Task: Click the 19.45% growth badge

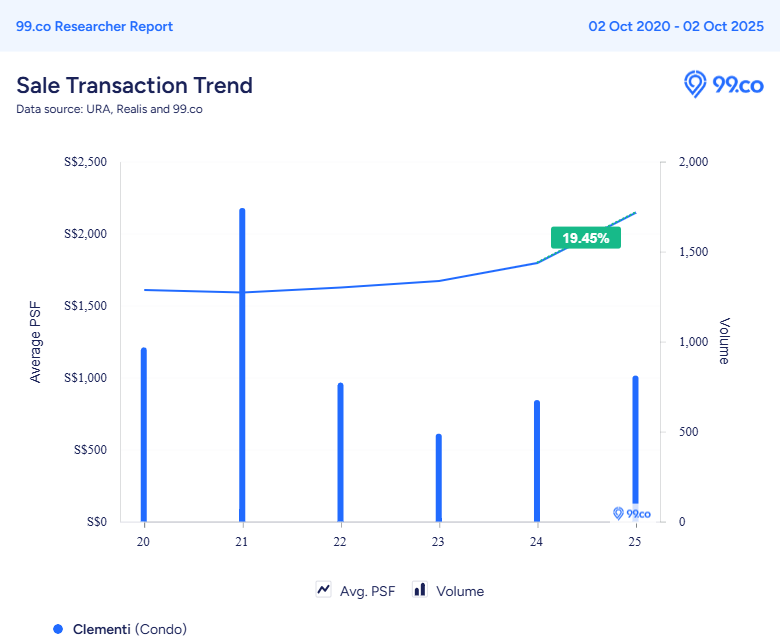Action: pos(585,238)
